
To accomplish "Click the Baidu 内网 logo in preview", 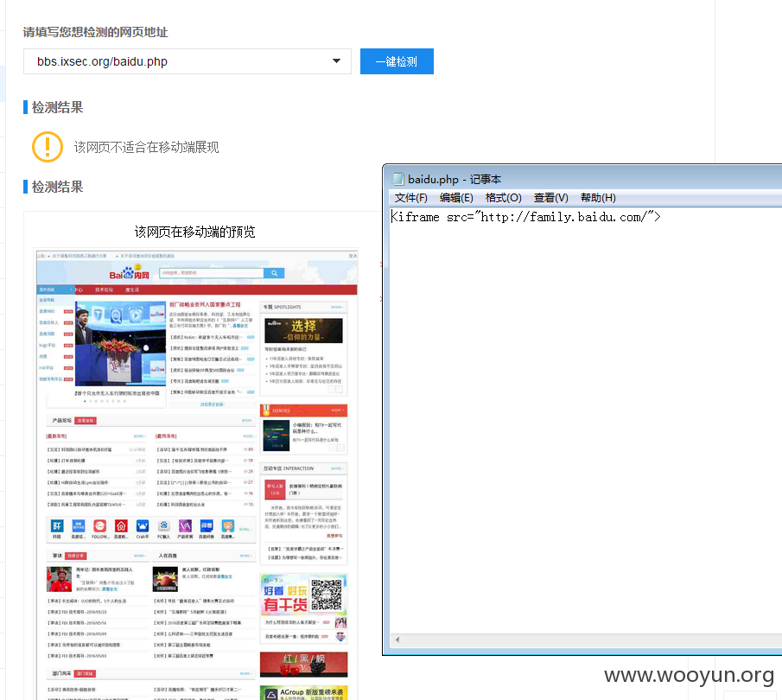I will [x=129, y=272].
